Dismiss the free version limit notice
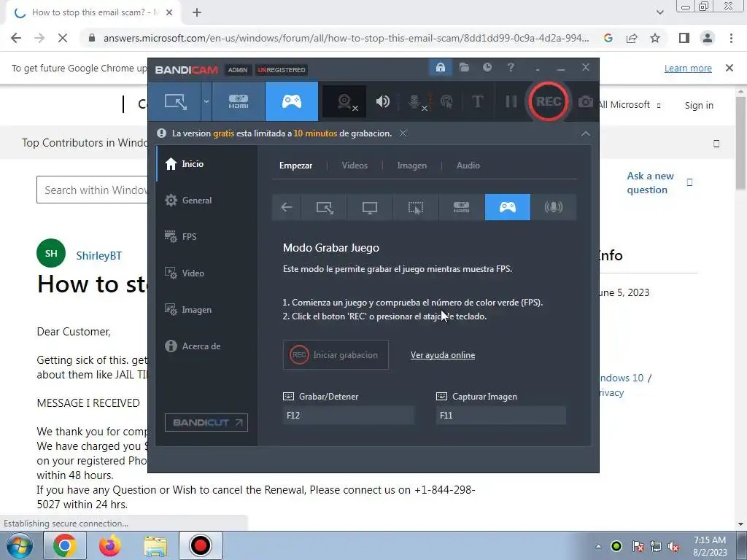 (403, 133)
